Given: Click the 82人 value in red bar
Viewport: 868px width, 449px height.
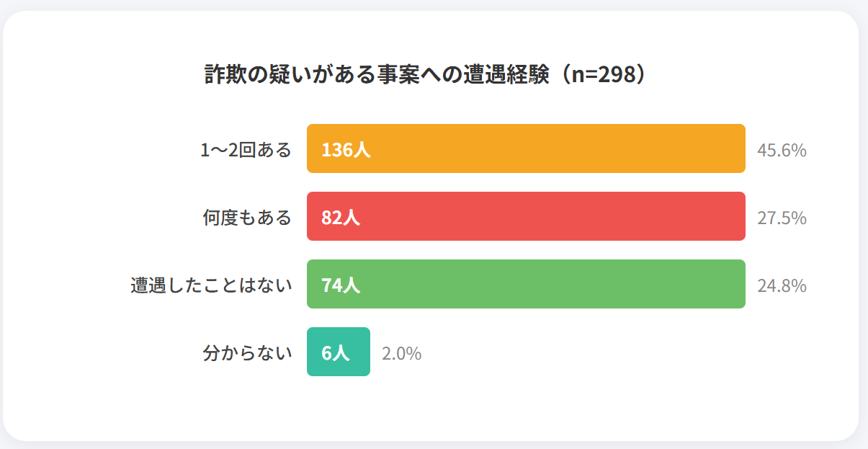Looking at the screenshot, I should [x=341, y=217].
